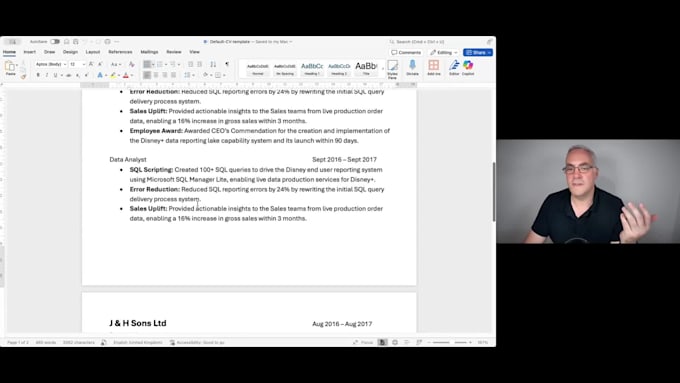Apply yellow text highlight color
This screenshot has width=680, height=383.
pyautogui.click(x=113, y=75)
